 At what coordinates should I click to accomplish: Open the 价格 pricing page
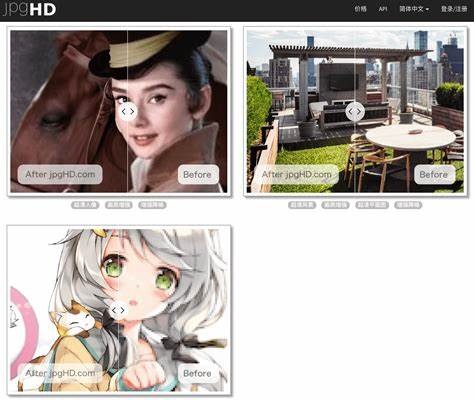360,9
